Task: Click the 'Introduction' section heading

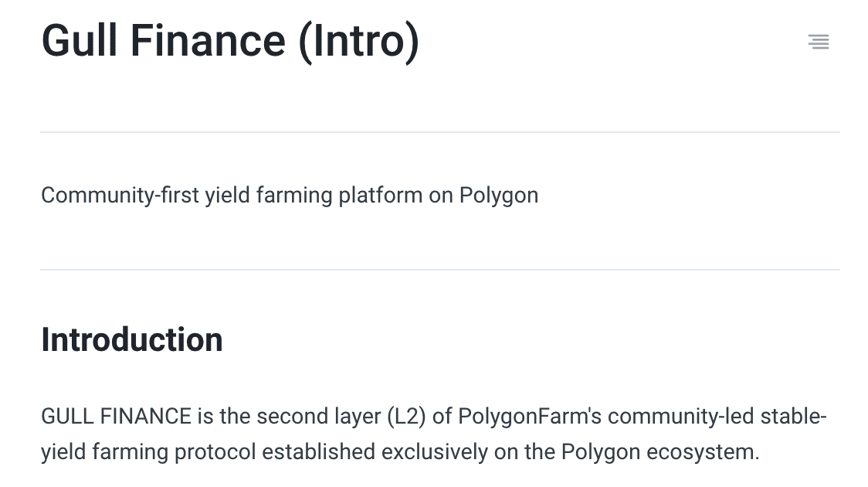Action: 132,339
